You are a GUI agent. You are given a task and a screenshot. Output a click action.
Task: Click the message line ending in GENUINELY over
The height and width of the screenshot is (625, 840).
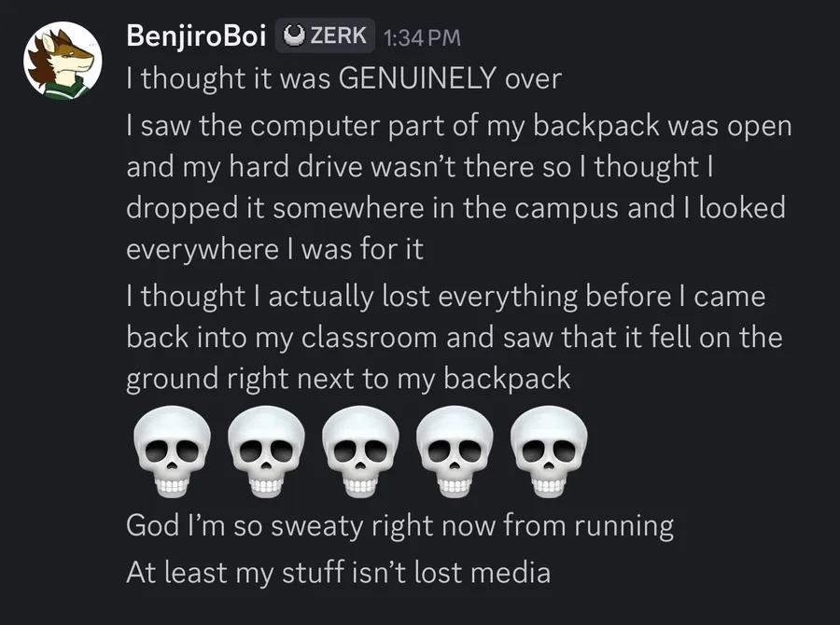click(343, 78)
